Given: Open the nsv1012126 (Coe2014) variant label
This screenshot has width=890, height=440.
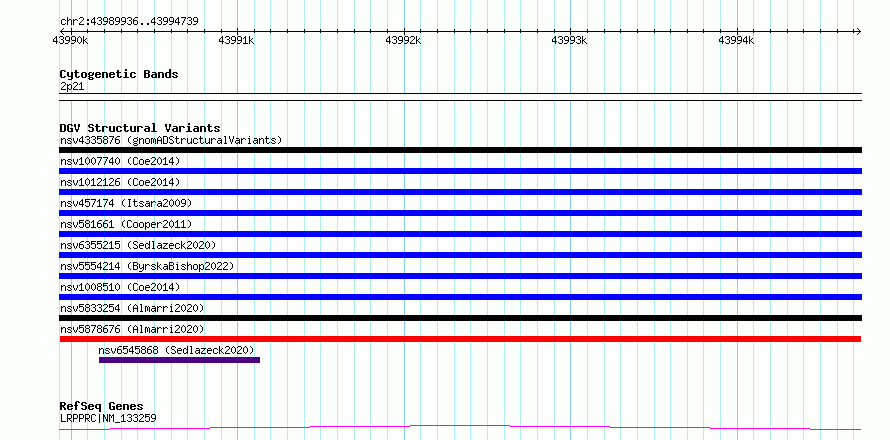Looking at the screenshot, I should [120, 182].
